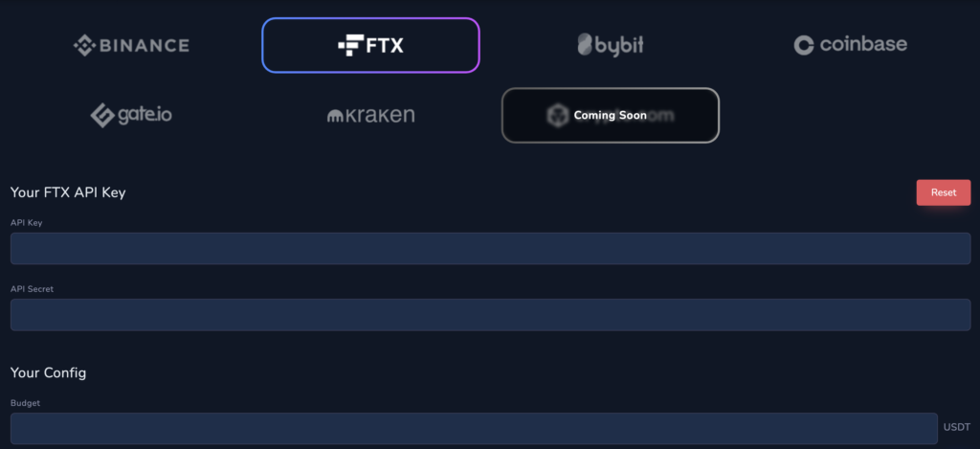Click the Gate.io diamond logo icon
The image size is (980, 449).
pos(101,116)
